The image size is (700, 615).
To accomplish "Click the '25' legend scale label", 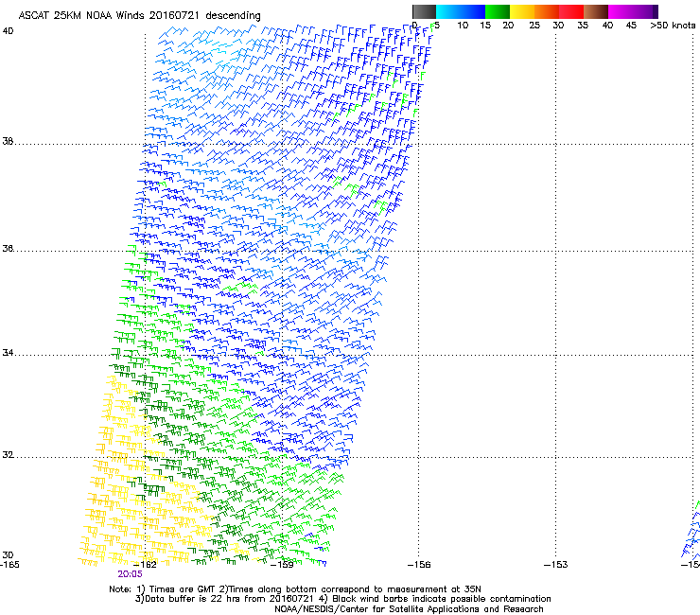I will click(534, 26).
